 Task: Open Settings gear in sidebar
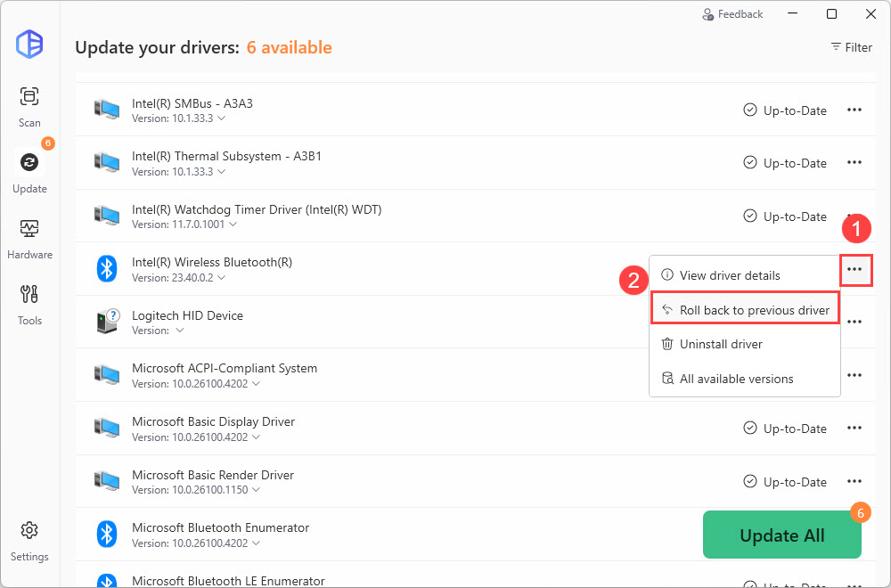29,540
